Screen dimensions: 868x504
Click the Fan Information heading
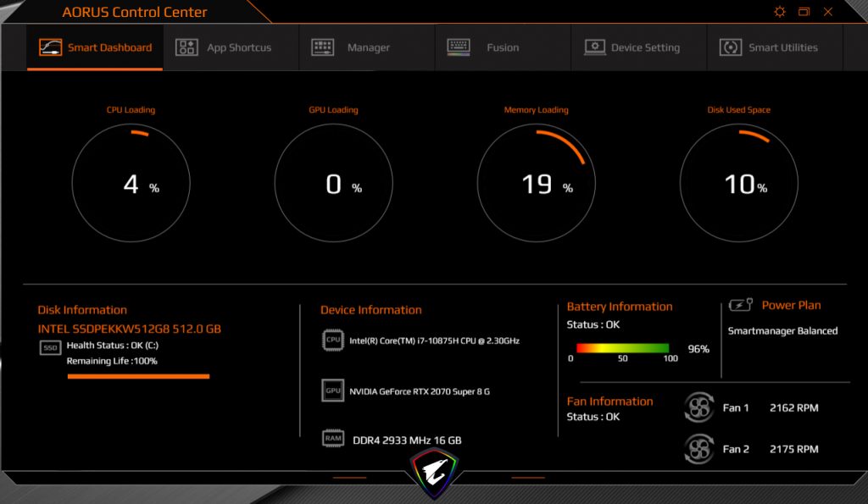pos(609,402)
